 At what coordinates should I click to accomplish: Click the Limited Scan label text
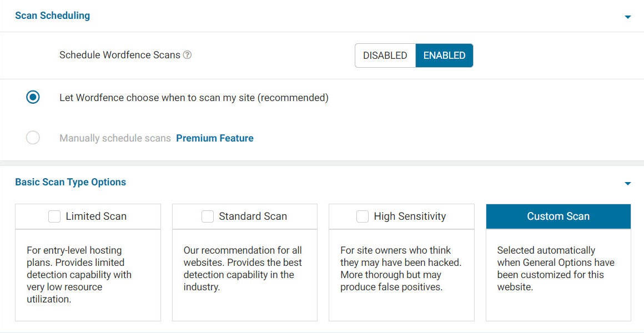(96, 216)
